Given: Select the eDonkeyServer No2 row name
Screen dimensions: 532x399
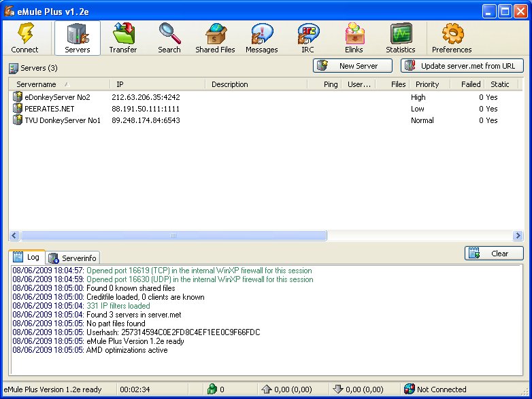Looking at the screenshot, I should [57, 97].
